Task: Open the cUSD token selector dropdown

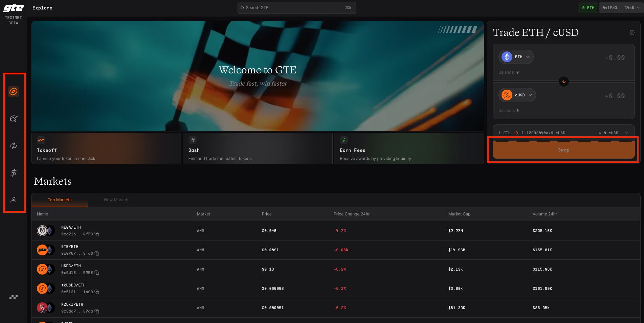Action: 517,95
